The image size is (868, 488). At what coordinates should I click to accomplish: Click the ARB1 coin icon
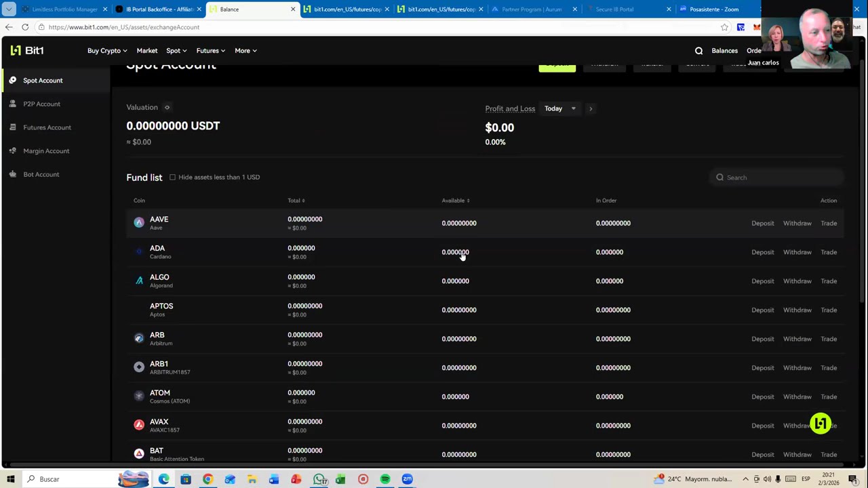click(x=139, y=367)
